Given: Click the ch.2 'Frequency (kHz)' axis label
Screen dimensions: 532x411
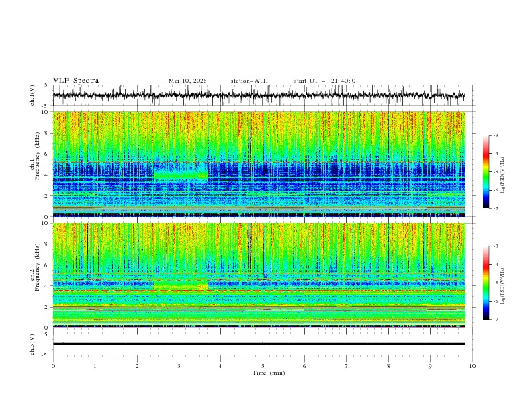Looking at the screenshot, I should point(38,267).
